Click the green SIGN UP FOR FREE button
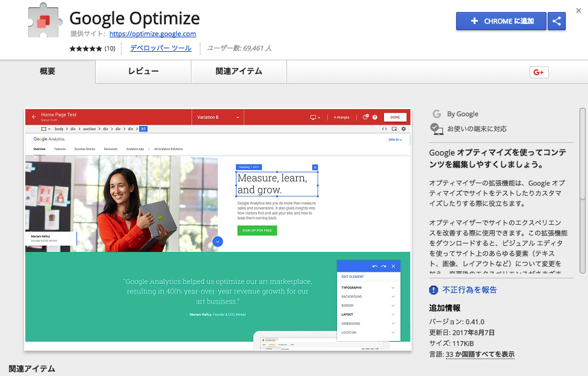Screen dimensions: 588x376 pos(257,231)
